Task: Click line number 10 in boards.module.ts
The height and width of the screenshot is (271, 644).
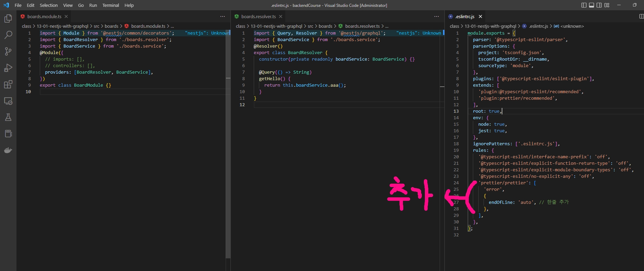Action: [x=28, y=92]
